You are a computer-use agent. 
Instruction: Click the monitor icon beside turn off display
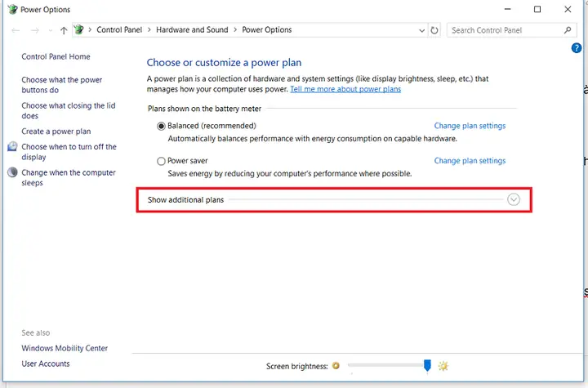pos(13,146)
